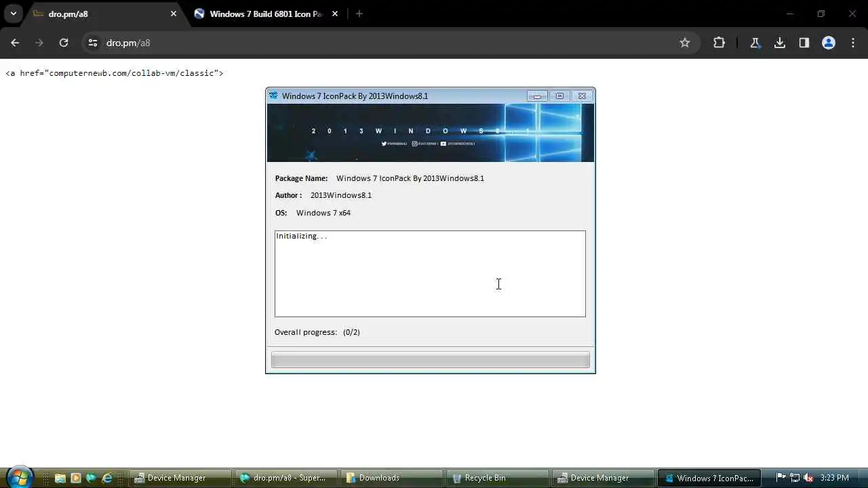This screenshot has height=488, width=868.
Task: Click the computernewb.com href text on page
Action: coord(114,73)
